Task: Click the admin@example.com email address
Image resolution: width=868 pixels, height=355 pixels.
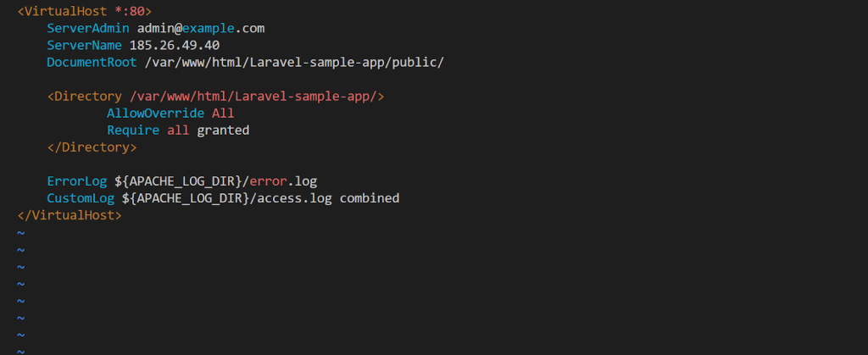Action: pos(201,28)
